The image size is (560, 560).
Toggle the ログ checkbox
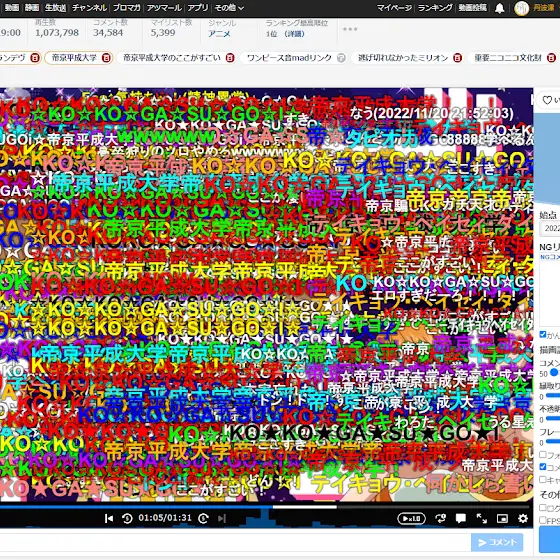[543, 508]
